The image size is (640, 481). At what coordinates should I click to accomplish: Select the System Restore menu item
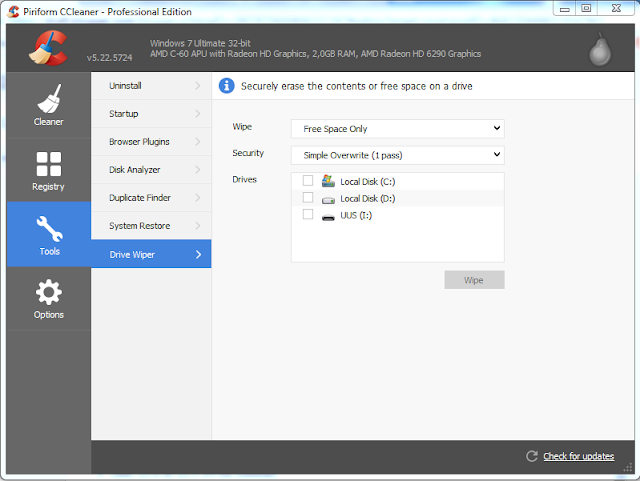[x=151, y=226]
